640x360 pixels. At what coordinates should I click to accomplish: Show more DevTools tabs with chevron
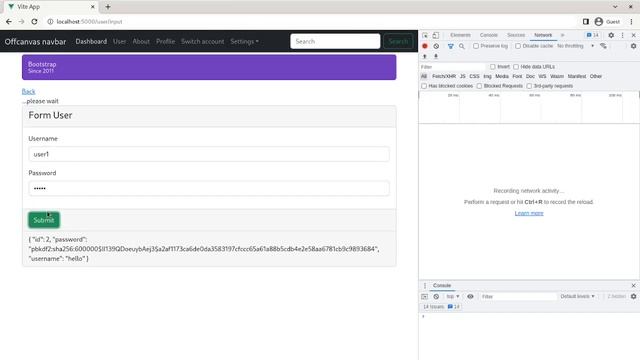pyautogui.click(x=562, y=35)
